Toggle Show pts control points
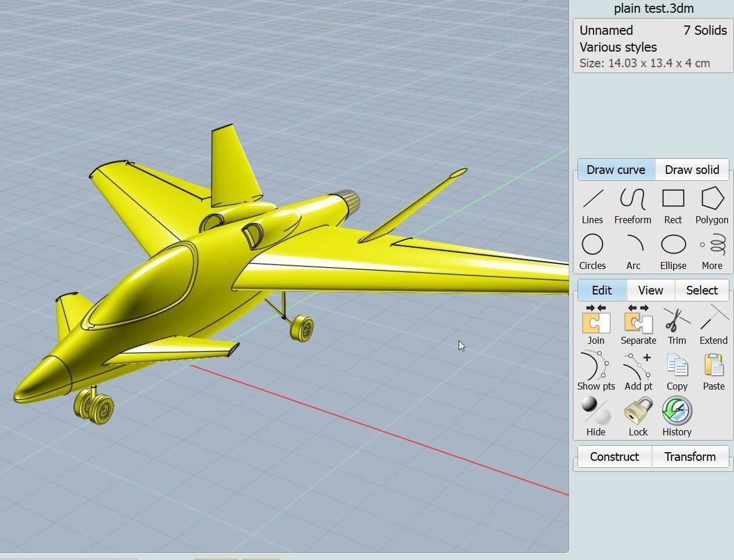Image resolution: width=734 pixels, height=560 pixels. (x=596, y=372)
